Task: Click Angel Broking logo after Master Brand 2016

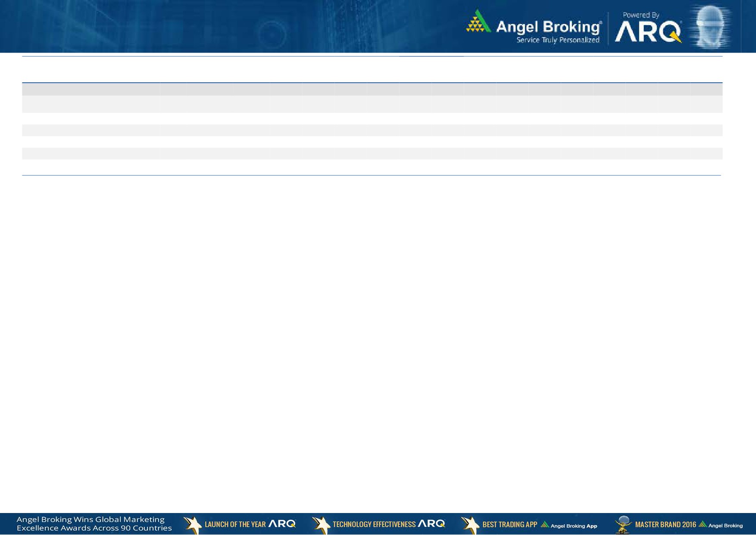Action: [x=721, y=525]
